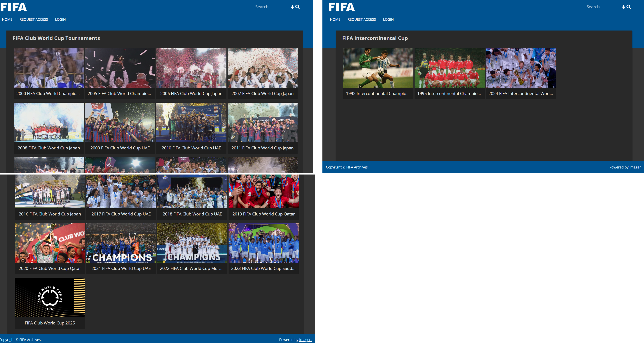The width and height of the screenshot is (644, 343).
Task: Click the '2000 FIFA Club World Champio...' caption
Action: point(48,93)
